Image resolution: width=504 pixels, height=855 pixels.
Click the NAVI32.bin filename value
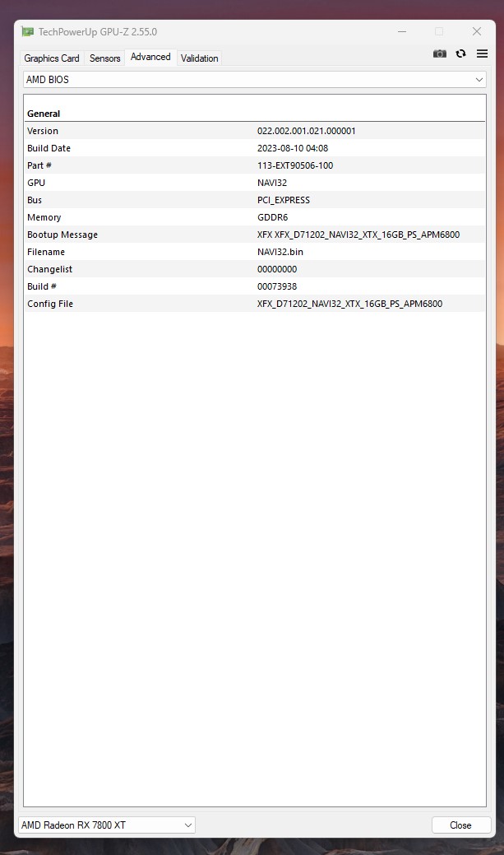[x=280, y=252]
